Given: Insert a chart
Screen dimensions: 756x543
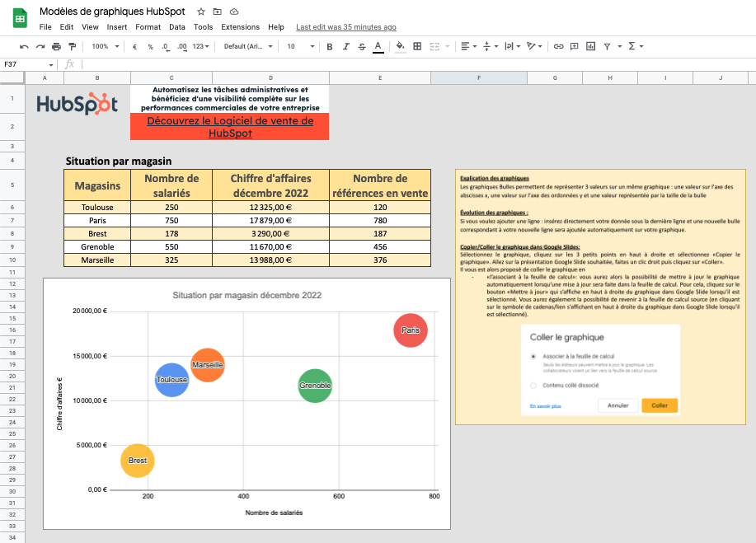Looking at the screenshot, I should [590, 46].
